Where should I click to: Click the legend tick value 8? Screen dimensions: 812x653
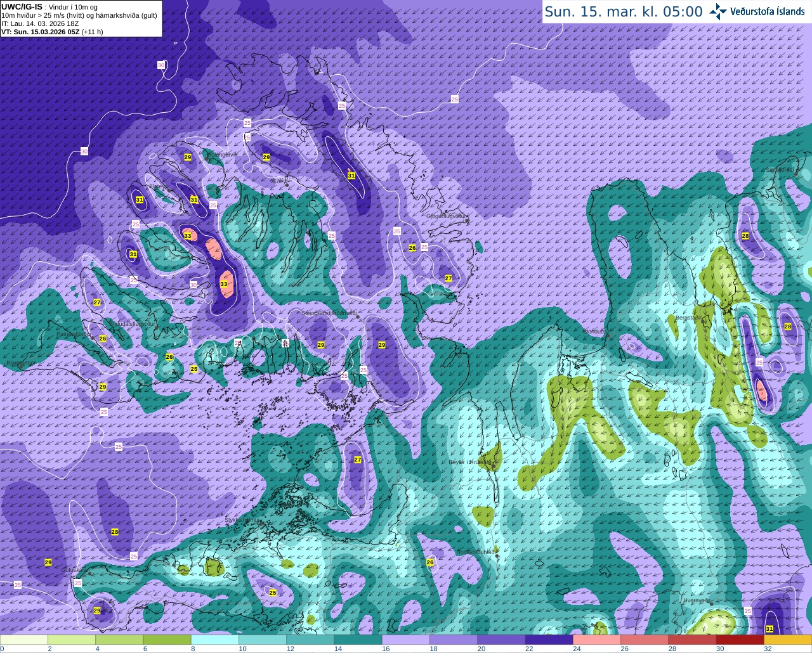(x=193, y=649)
